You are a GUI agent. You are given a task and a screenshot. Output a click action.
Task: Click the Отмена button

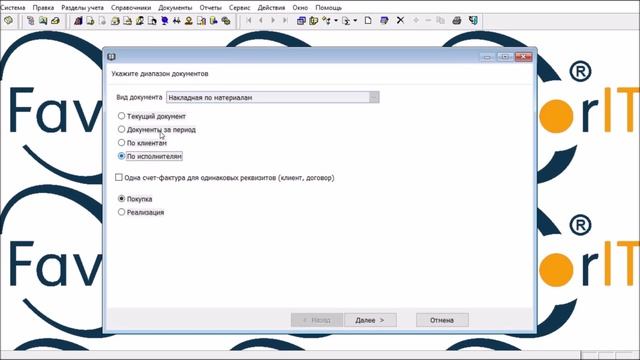coord(442,320)
